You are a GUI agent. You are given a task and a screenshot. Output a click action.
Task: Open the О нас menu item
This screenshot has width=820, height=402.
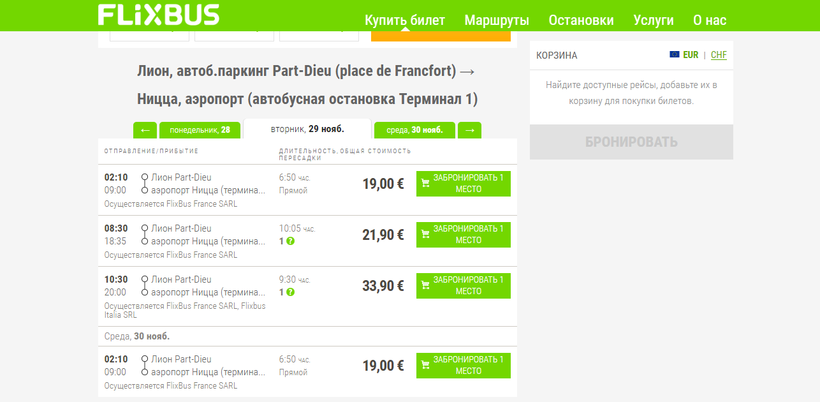709,20
